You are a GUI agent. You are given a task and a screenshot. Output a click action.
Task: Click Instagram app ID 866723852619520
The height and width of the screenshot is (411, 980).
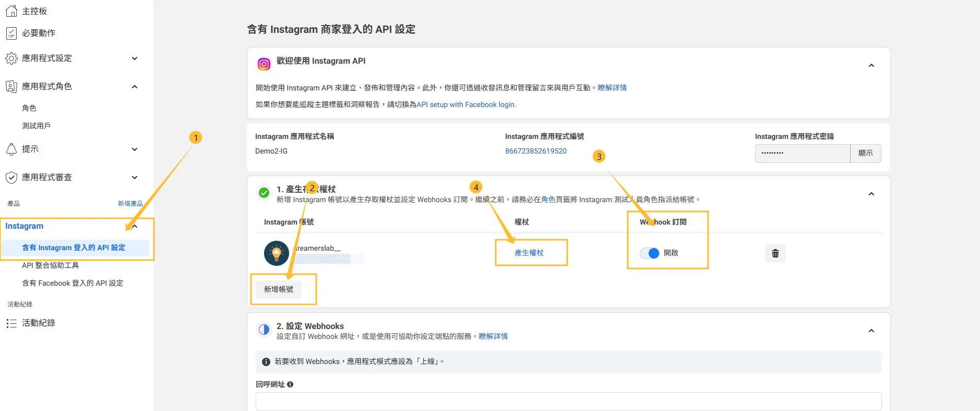[x=535, y=151]
